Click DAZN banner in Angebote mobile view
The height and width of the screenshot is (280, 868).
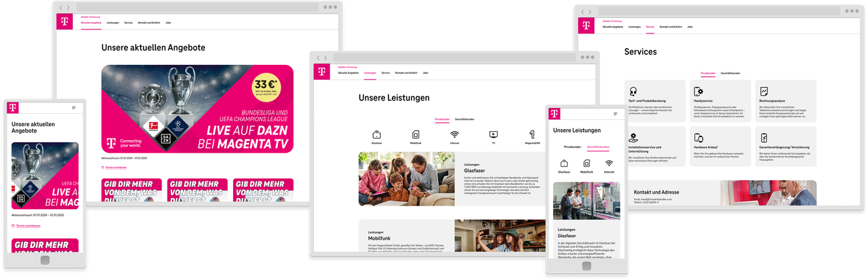click(x=45, y=176)
